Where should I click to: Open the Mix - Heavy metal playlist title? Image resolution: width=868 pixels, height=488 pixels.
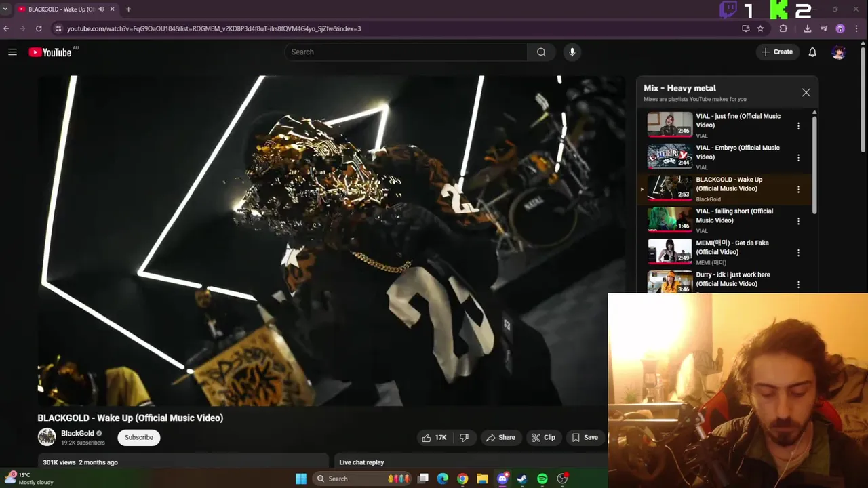679,88
